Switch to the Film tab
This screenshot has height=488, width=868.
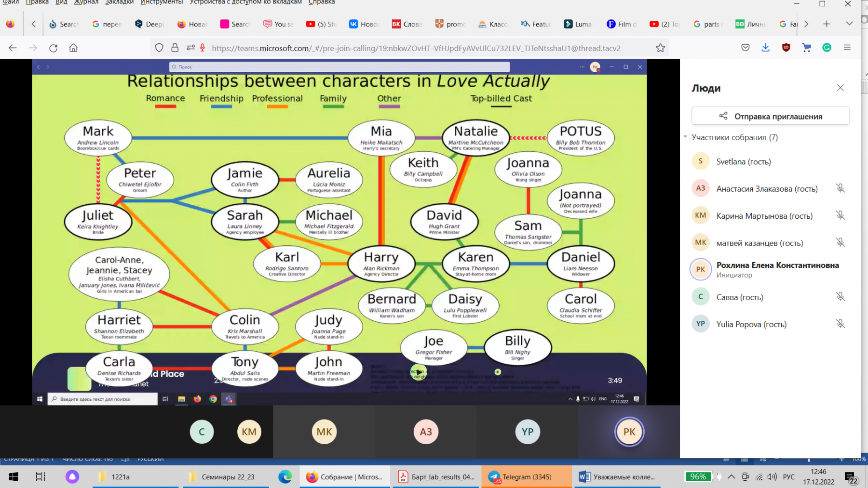622,24
